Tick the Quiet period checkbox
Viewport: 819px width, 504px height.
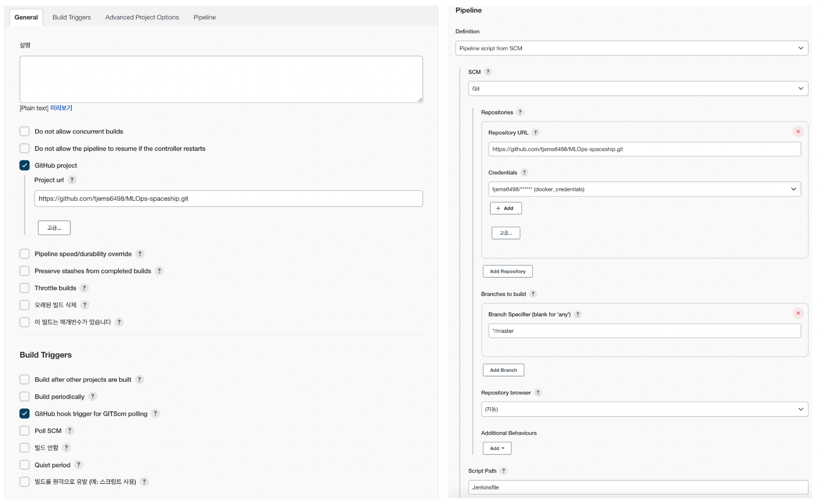tap(24, 465)
